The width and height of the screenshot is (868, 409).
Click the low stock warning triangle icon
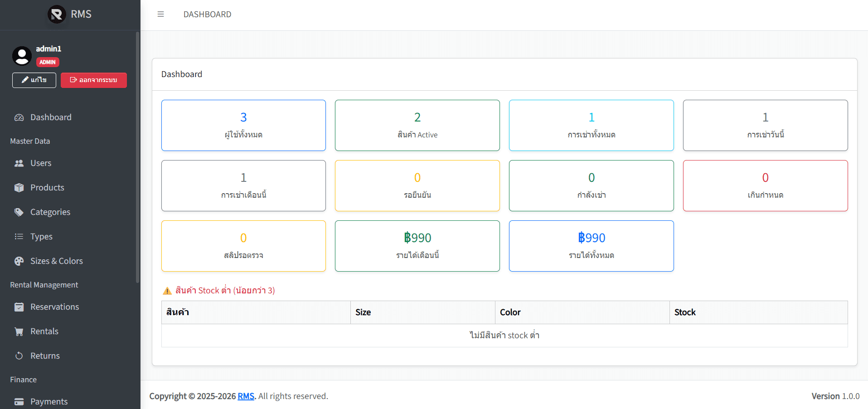point(167,291)
